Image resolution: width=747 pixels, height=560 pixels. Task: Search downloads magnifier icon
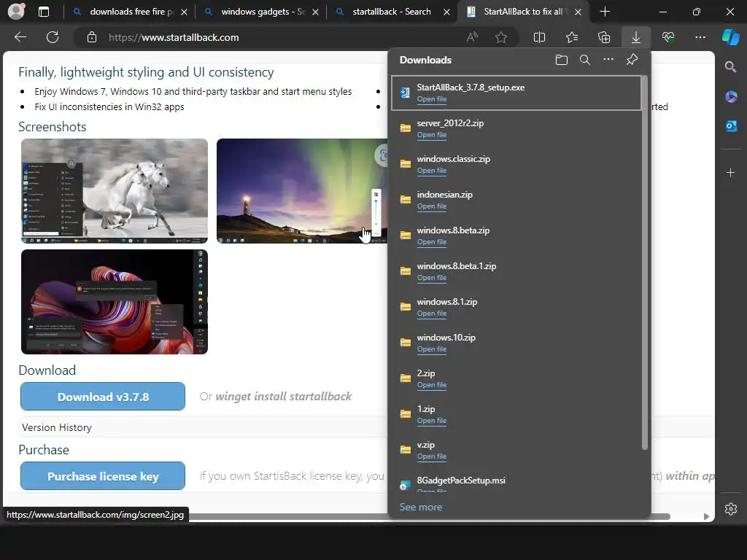(x=585, y=60)
